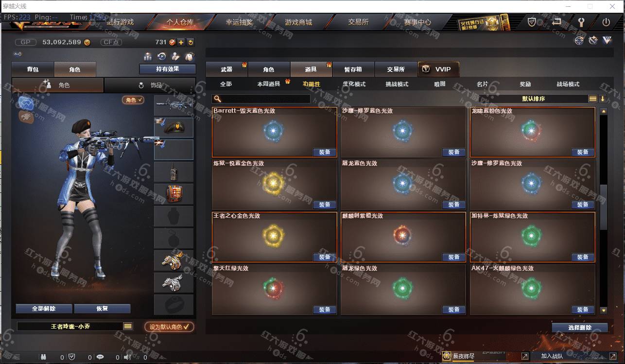Toggle the sort direction arrow button
Viewport: 625px width, 364px height.
(603, 99)
